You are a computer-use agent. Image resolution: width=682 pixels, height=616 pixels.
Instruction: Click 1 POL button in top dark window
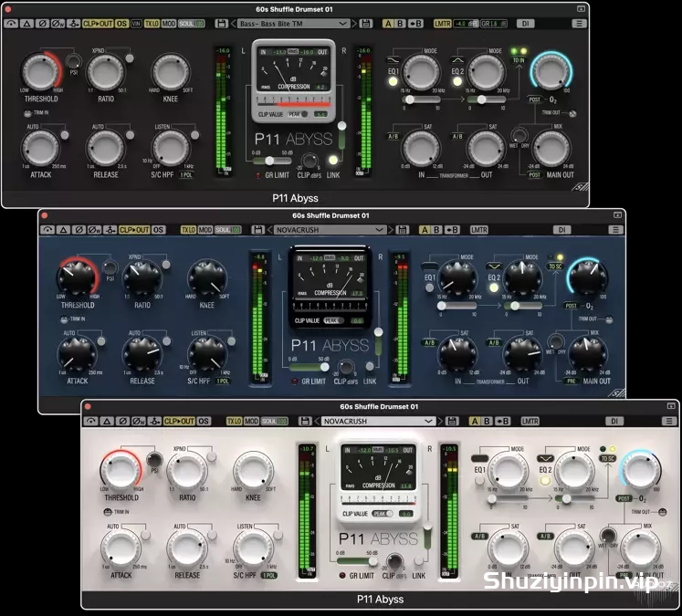(x=186, y=174)
